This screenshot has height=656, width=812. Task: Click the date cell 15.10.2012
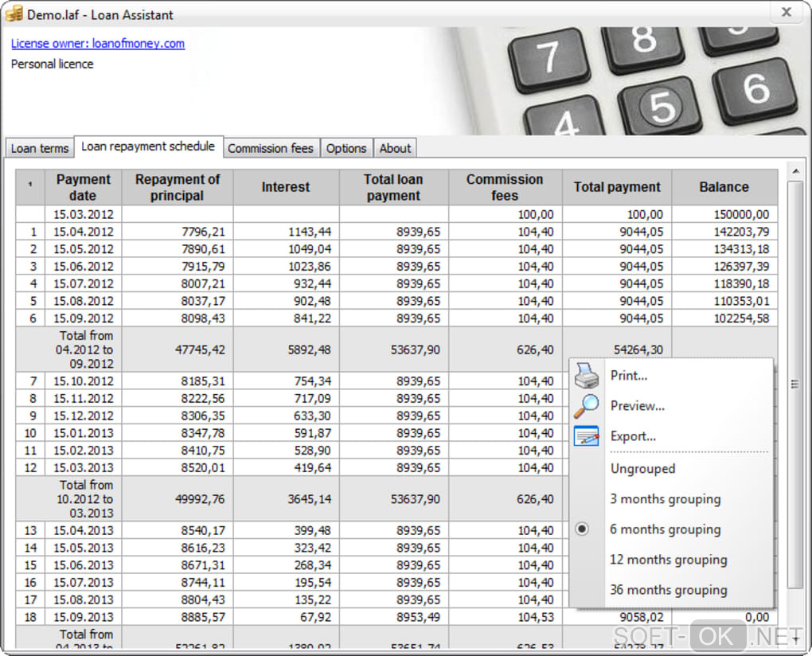coord(83,381)
